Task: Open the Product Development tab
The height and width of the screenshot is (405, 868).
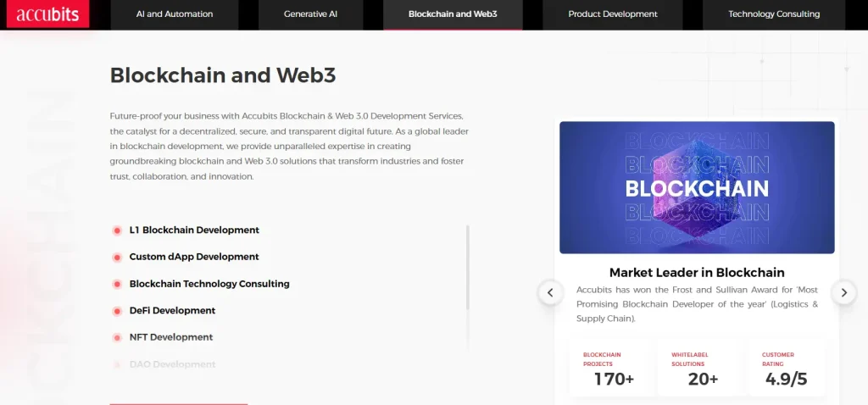Action: pos(613,14)
